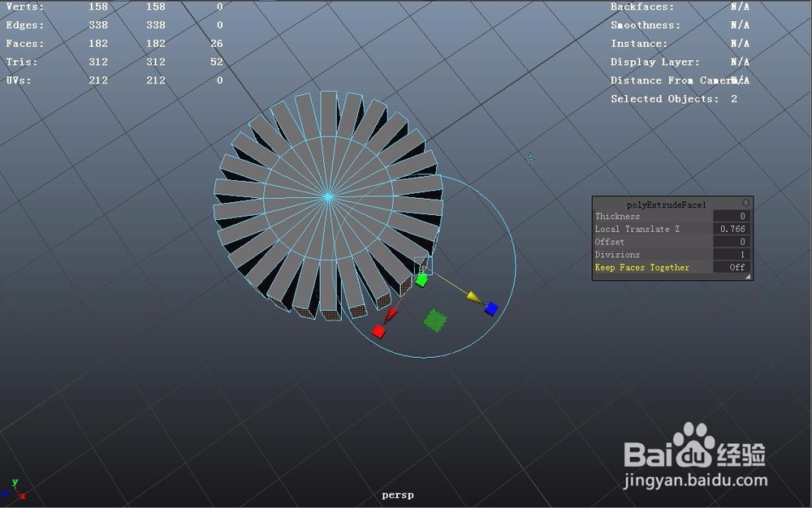Click the red cone translate arrow
This screenshot has height=508, width=812.
pyautogui.click(x=391, y=314)
